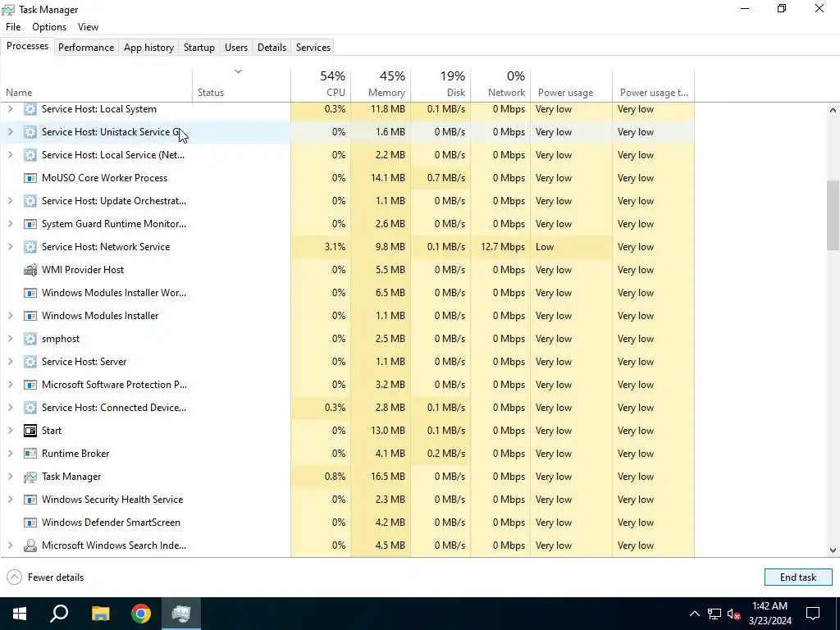This screenshot has width=840, height=630.
Task: Expand the Service Host: Network Service group
Action: click(x=10, y=247)
